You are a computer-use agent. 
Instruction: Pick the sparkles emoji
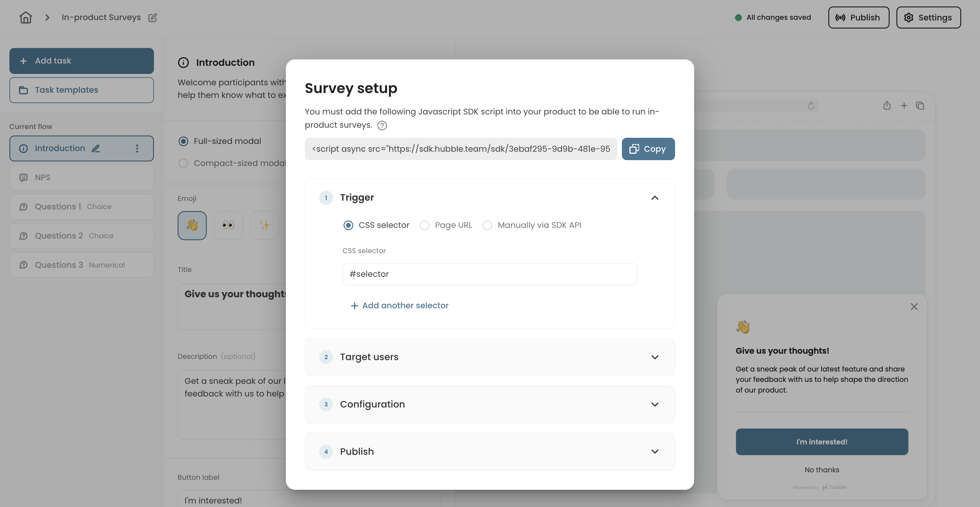point(264,225)
